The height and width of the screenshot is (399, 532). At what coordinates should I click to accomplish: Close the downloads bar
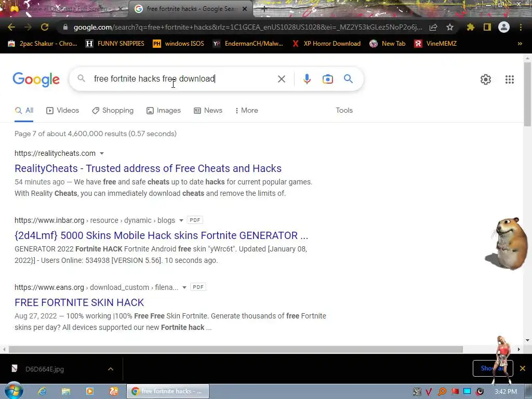[x=523, y=368]
